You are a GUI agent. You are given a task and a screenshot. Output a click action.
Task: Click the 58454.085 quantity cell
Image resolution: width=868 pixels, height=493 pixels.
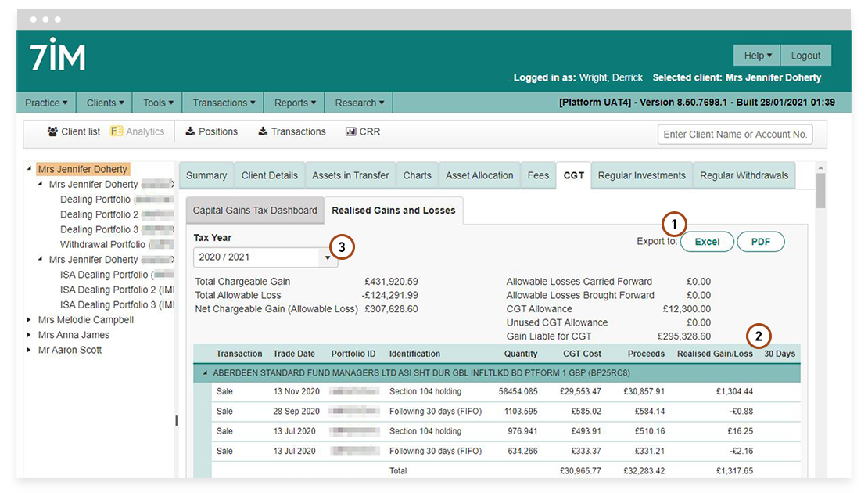518,391
